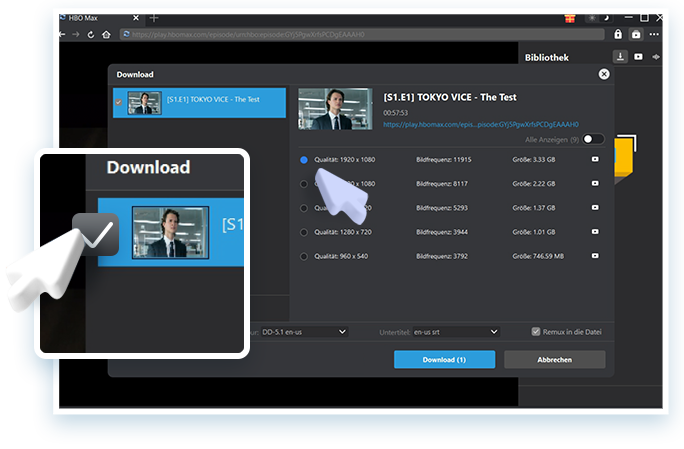684x449 pixels.
Task: Close the Download dialog
Action: 604,74
